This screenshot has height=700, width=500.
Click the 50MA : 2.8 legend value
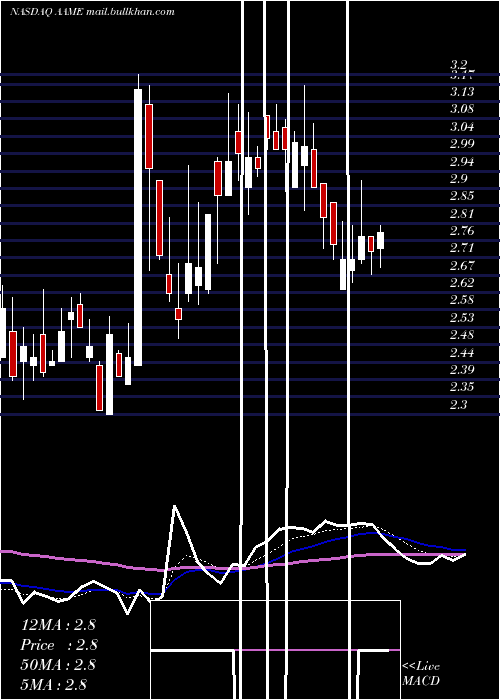pyautogui.click(x=58, y=665)
